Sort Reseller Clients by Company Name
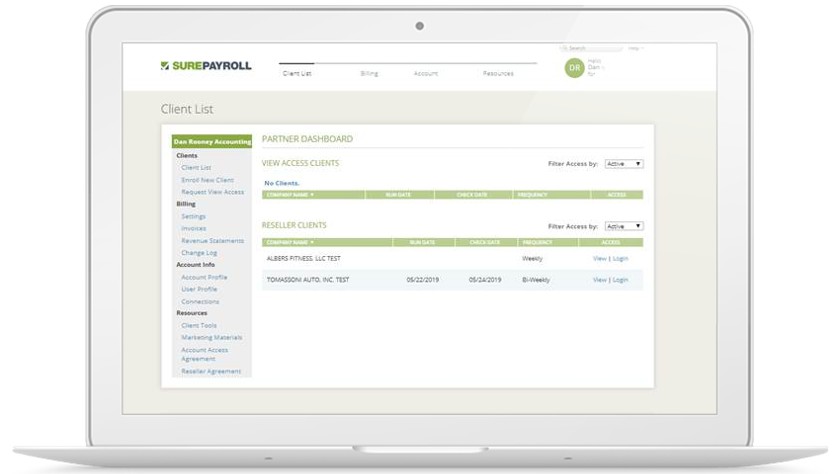The width and height of the screenshot is (840, 474). (290, 243)
